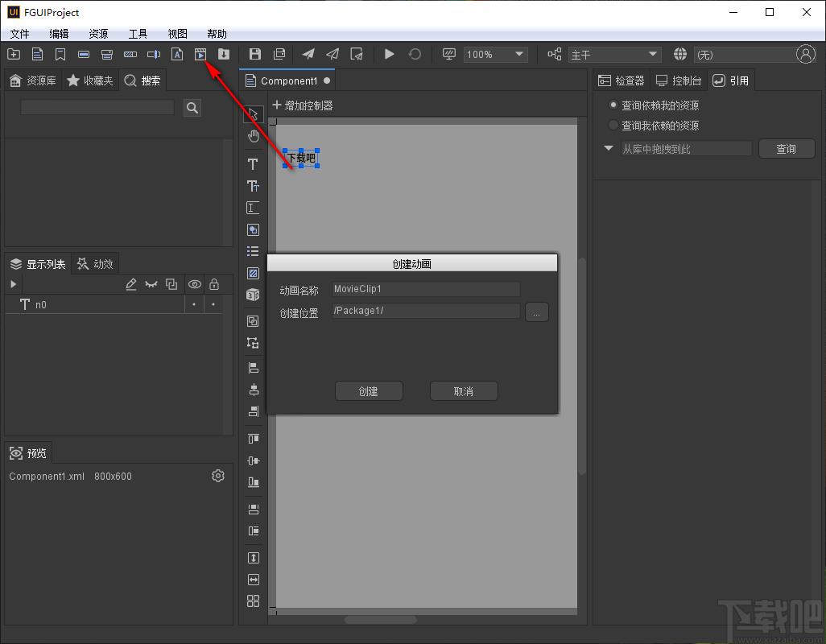The image size is (826, 644).
Task: Click the same-height vertical arrow icon
Action: point(254,558)
